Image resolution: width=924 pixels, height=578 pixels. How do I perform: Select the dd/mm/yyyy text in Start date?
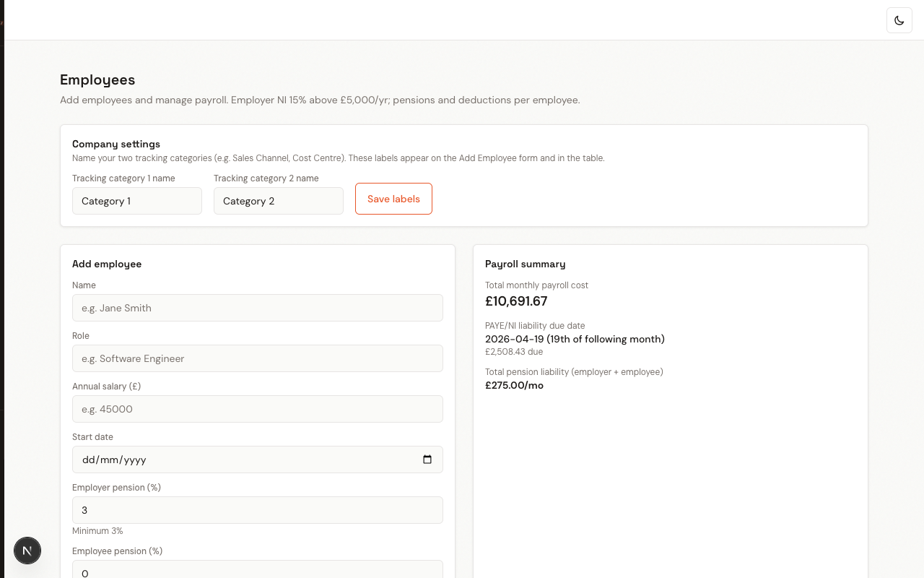point(115,460)
